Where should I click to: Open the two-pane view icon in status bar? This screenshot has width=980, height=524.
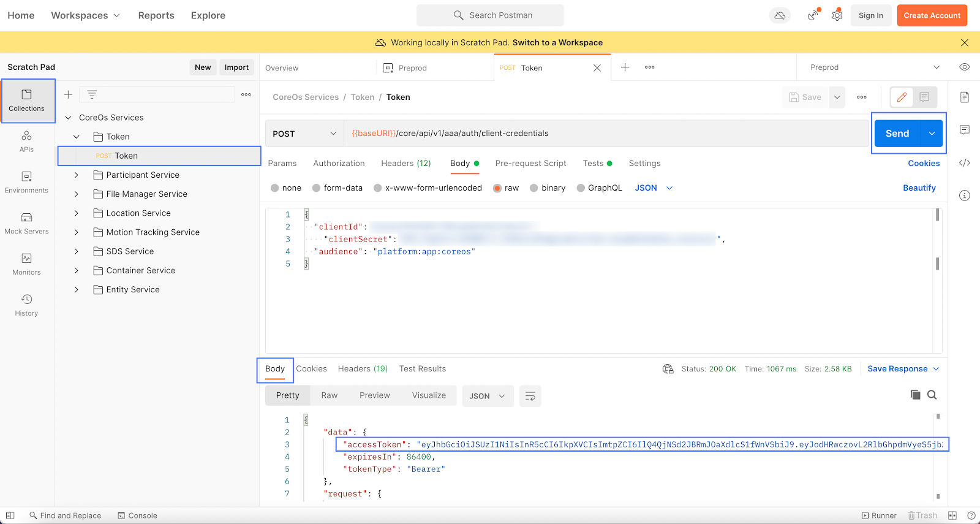(952, 515)
